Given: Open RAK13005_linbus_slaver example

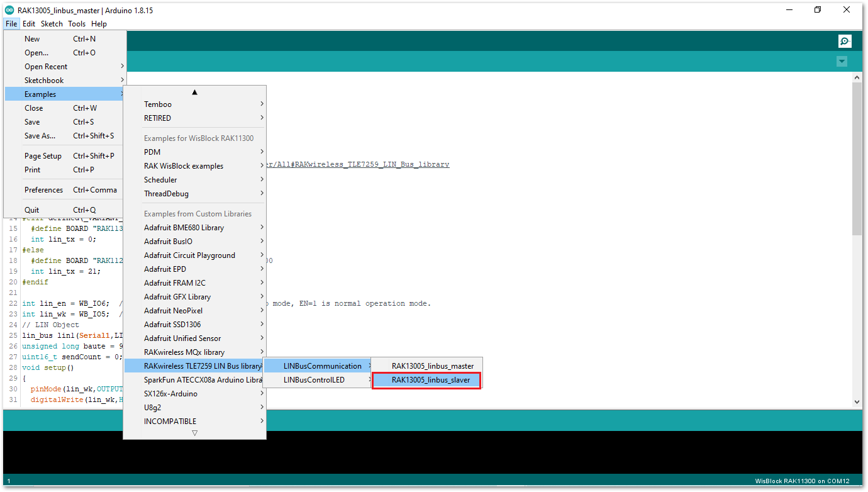Looking at the screenshot, I should 427,380.
